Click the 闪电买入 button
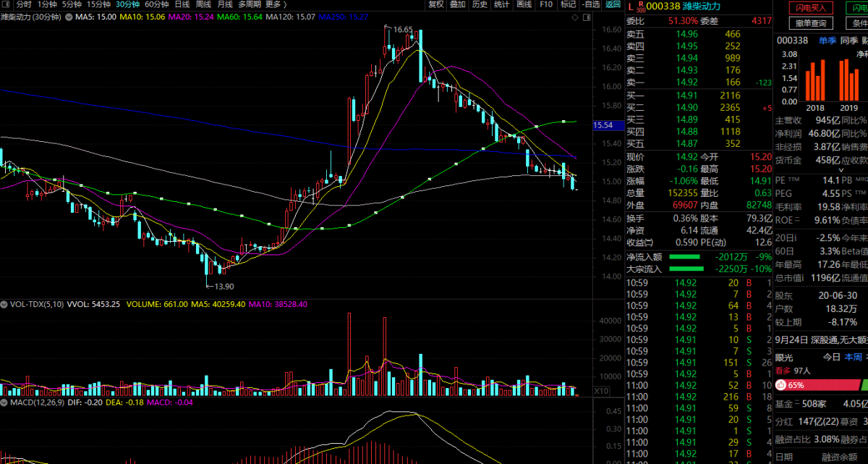 (810, 8)
